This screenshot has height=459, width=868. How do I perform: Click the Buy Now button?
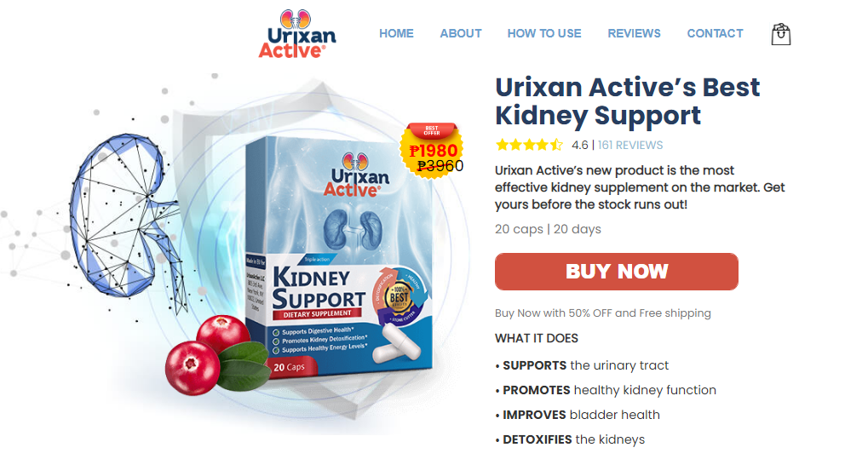[617, 272]
